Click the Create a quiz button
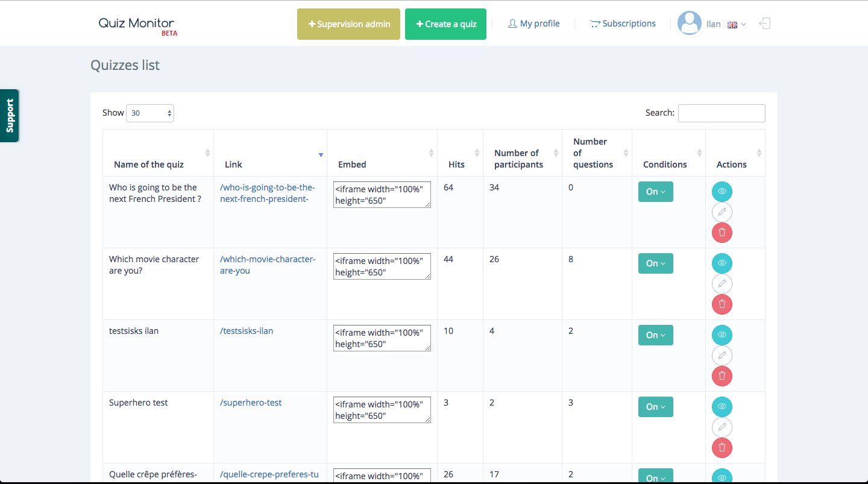This screenshot has width=868, height=484. 445,24
